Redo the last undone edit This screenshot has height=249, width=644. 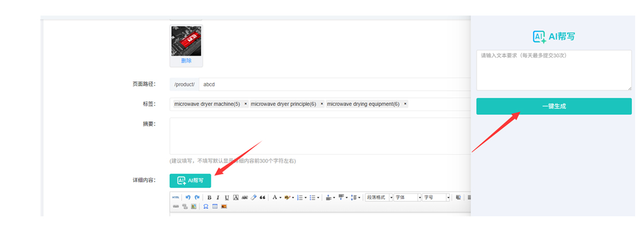197,198
